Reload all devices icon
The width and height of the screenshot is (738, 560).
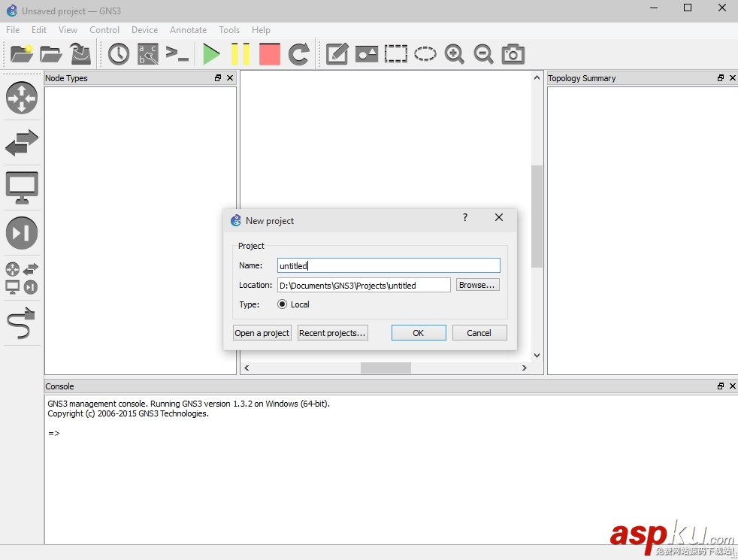(x=299, y=53)
